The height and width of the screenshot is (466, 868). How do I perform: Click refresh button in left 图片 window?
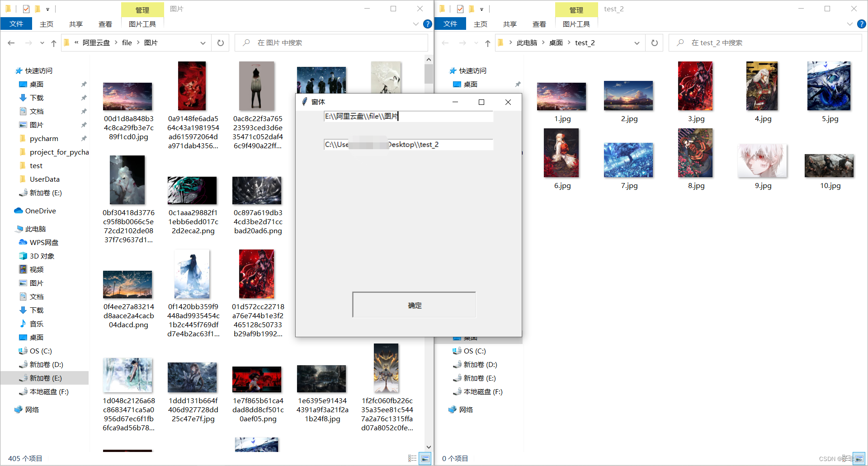tap(221, 43)
